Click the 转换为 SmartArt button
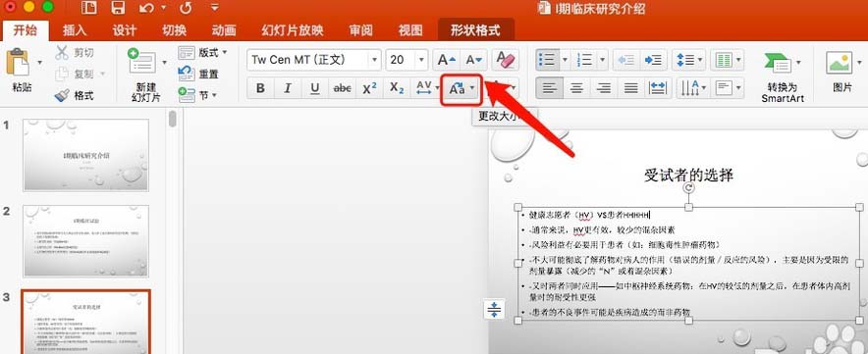 (783, 77)
